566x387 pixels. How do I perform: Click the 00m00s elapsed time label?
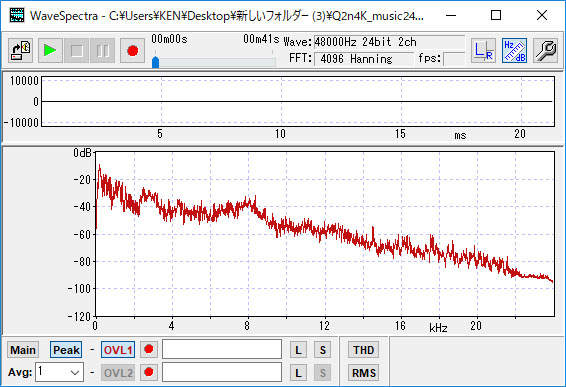tap(169, 39)
